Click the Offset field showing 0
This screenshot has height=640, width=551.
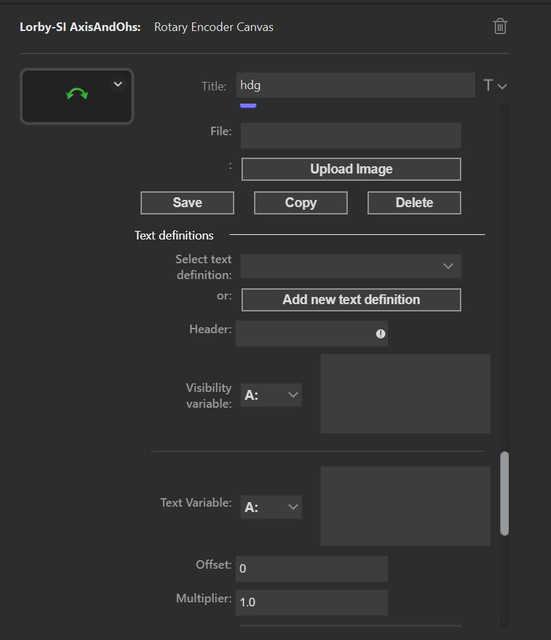click(311, 569)
